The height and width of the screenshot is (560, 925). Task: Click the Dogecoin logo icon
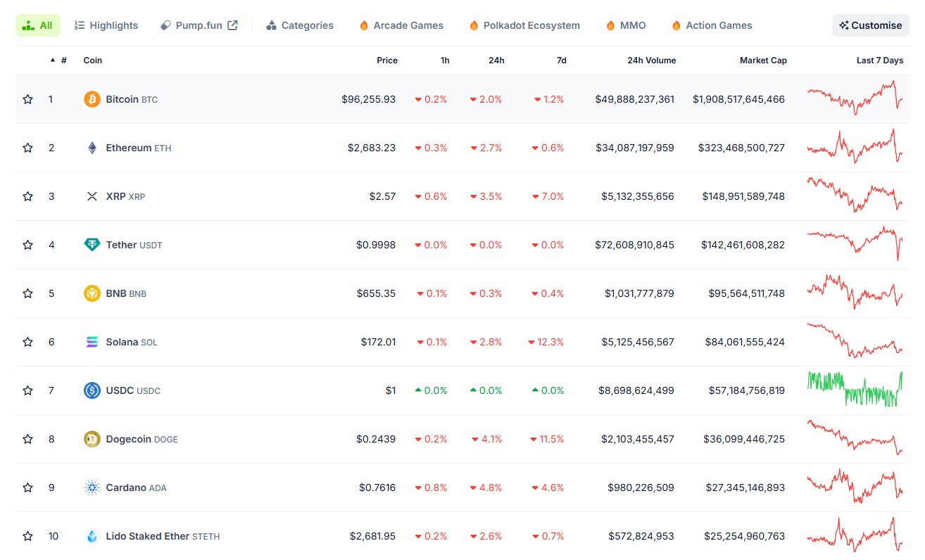92,439
